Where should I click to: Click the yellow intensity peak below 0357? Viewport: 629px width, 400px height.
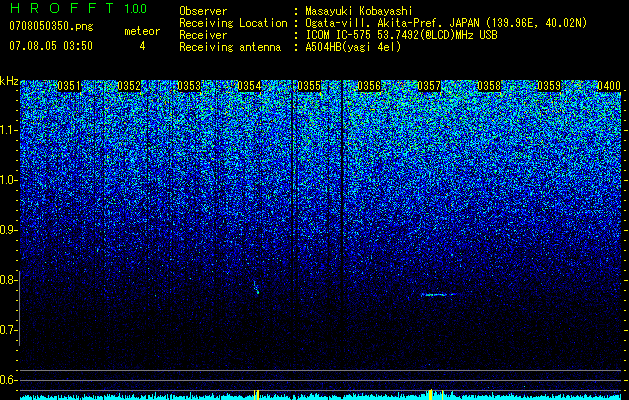(x=430, y=394)
